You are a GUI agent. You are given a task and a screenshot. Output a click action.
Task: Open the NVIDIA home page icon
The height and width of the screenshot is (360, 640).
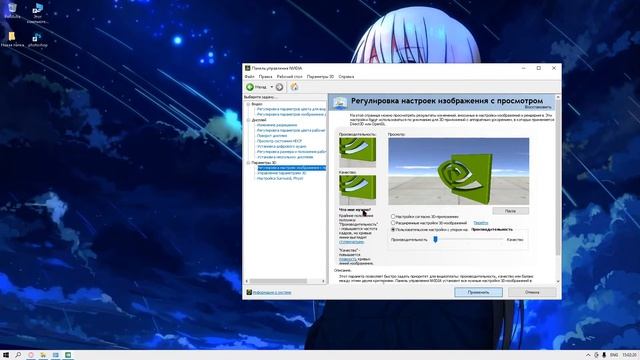[x=294, y=87]
